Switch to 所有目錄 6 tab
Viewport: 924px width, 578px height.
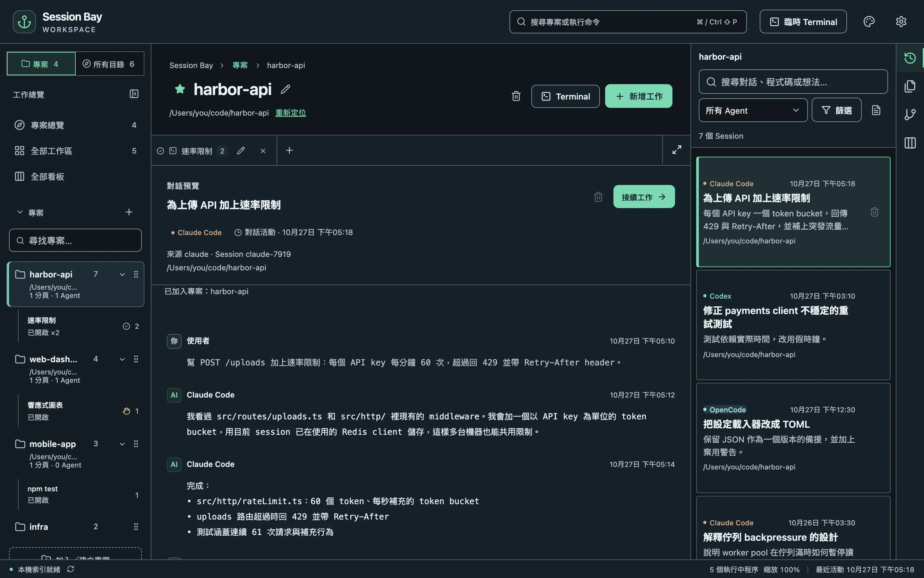(110, 64)
